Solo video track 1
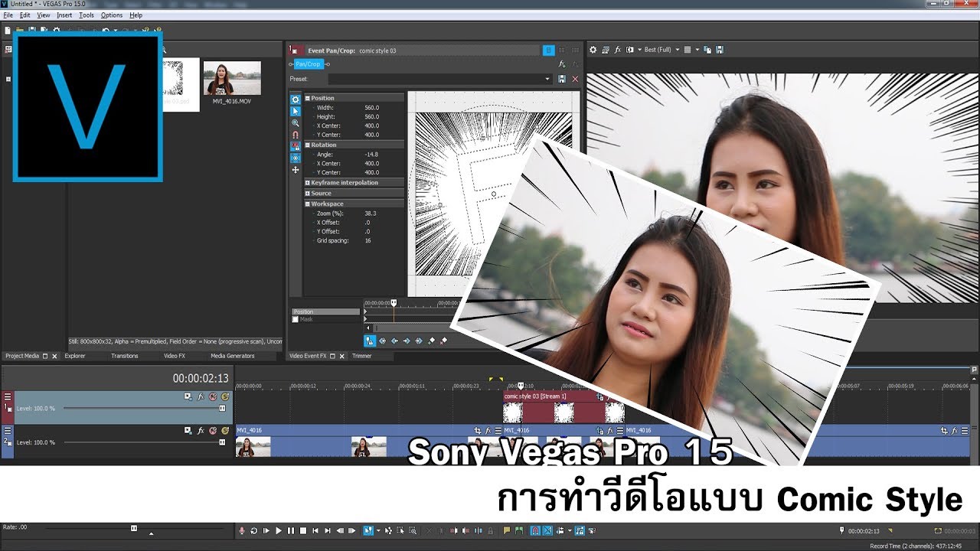 click(x=225, y=396)
